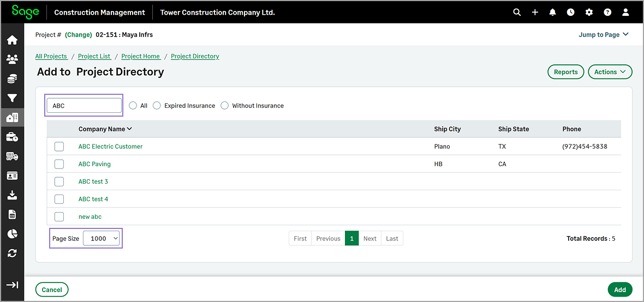Open the funnel sidebar icon

tap(13, 98)
